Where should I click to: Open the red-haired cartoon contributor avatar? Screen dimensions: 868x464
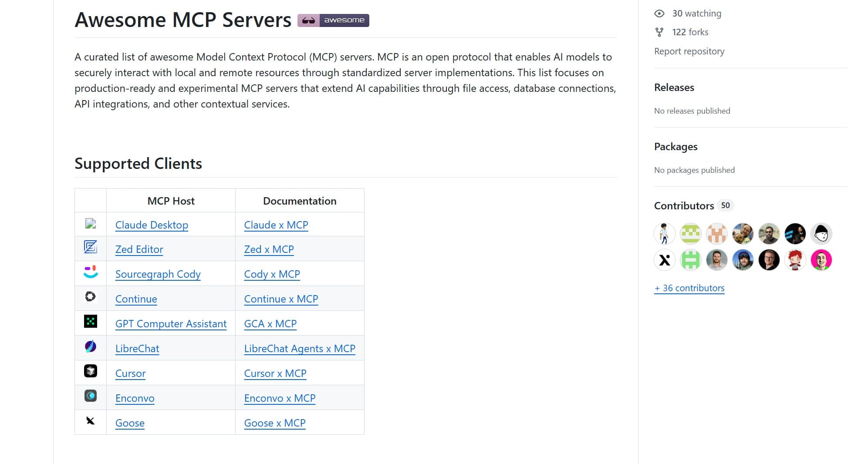[795, 260]
